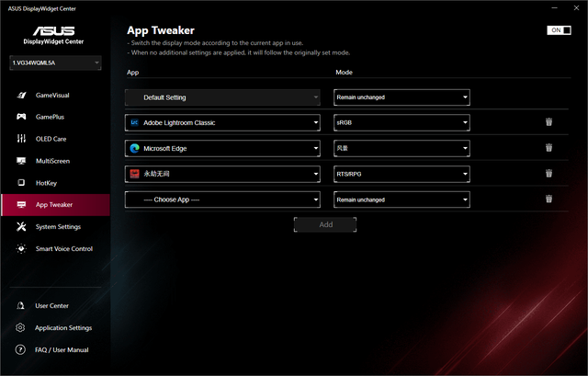Click the MultiScreen monitor icon
This screenshot has width=588, height=376.
pyautogui.click(x=21, y=161)
